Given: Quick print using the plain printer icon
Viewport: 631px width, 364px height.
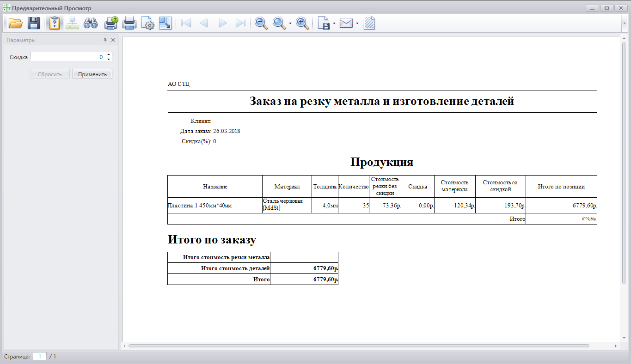Looking at the screenshot, I should point(129,23).
